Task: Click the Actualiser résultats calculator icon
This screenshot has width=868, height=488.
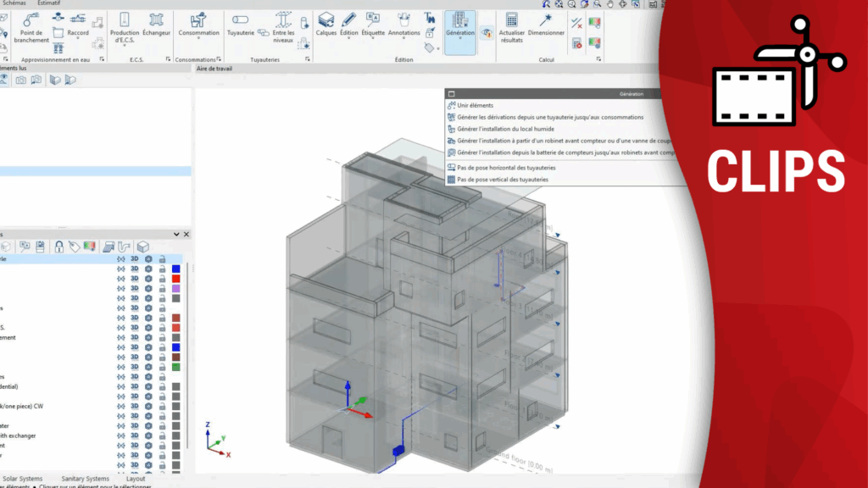Action: (511, 25)
